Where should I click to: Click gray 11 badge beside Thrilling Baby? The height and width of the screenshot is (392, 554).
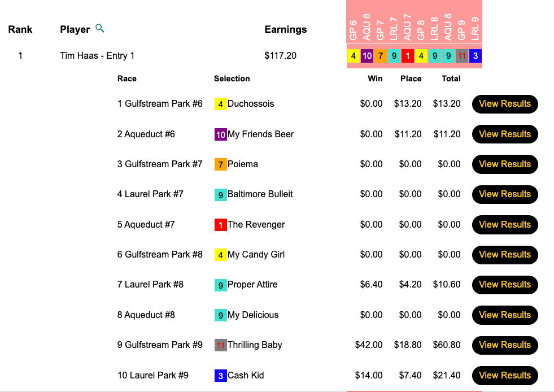coord(220,345)
